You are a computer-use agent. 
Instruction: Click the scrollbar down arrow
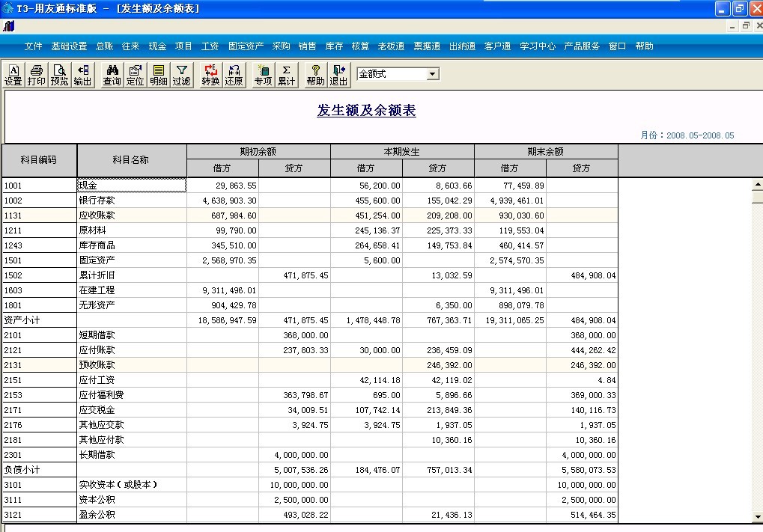pos(758,516)
